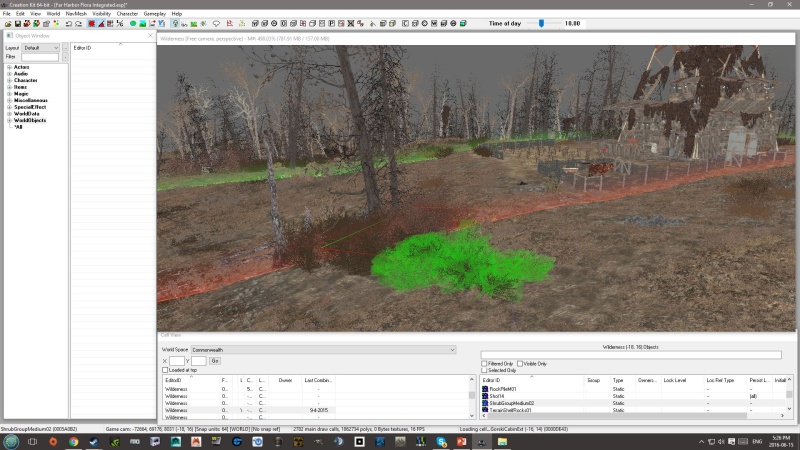
Task: Click the teal cube icon before Time of day
Action: tap(463, 23)
